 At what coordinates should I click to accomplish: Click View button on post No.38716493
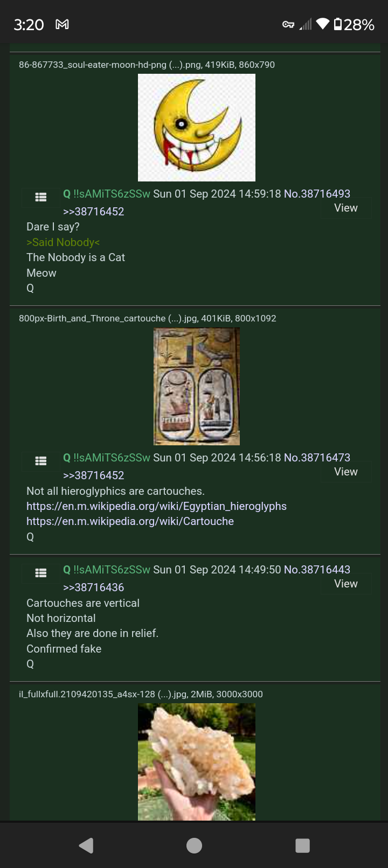click(346, 208)
